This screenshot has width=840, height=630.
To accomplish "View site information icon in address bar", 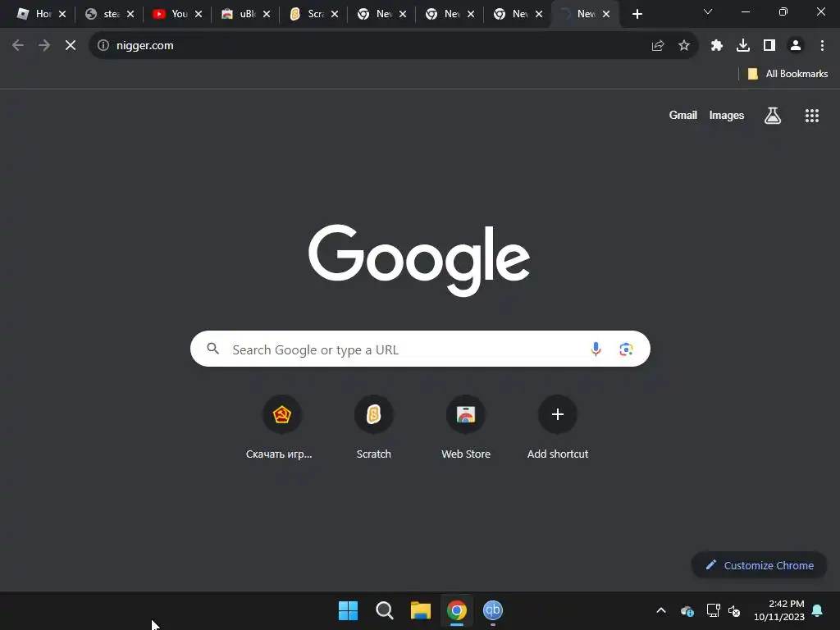I will point(103,46).
